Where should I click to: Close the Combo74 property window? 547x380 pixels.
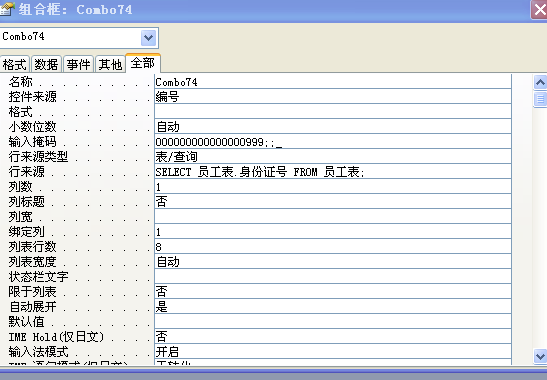tap(539, 10)
